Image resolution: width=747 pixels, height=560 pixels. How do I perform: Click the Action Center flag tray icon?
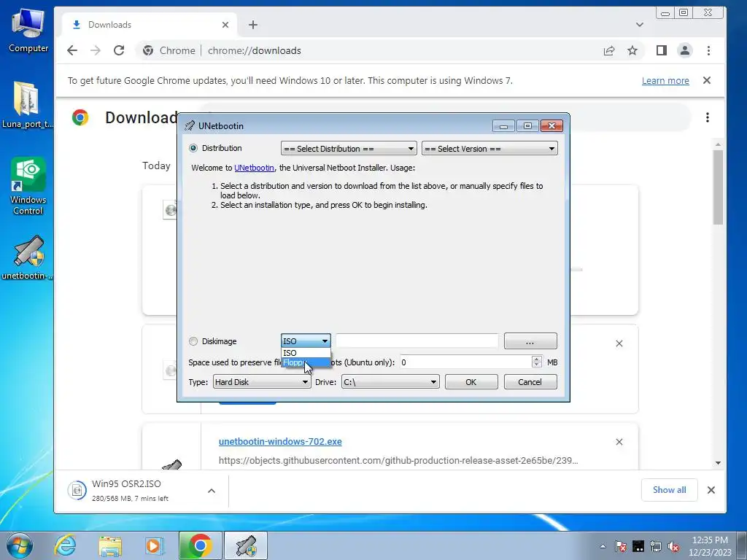pyautogui.click(x=620, y=546)
